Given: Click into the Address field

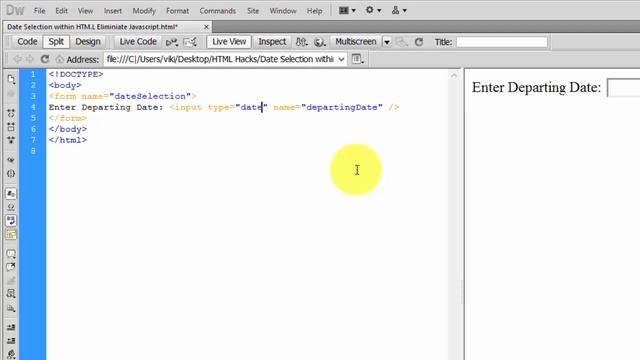Looking at the screenshot, I should pyautogui.click(x=220, y=59).
